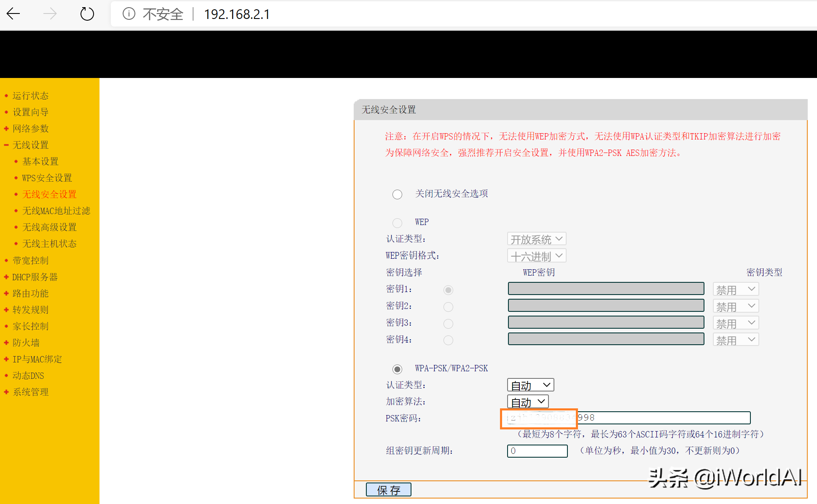Open the WEP密钥格式 十六进制 dropdown

536,256
